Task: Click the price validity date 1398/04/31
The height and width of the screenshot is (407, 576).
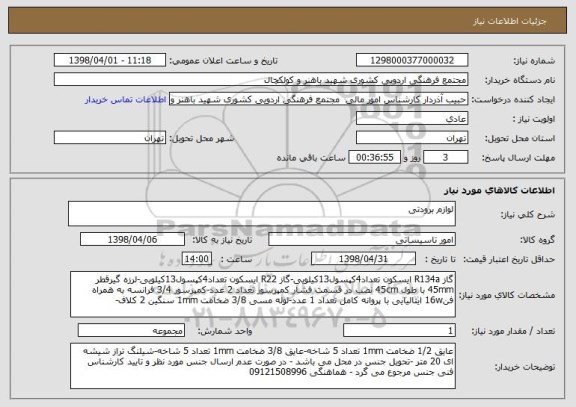Action: (x=363, y=259)
